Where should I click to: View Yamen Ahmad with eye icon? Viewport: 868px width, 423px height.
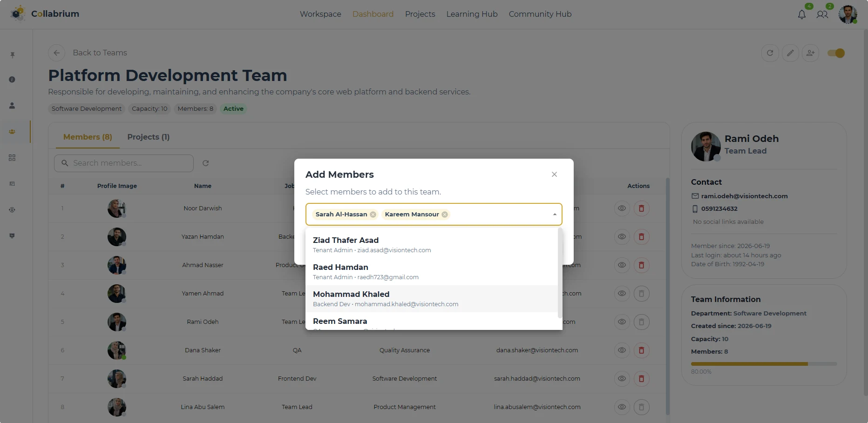[x=622, y=294]
